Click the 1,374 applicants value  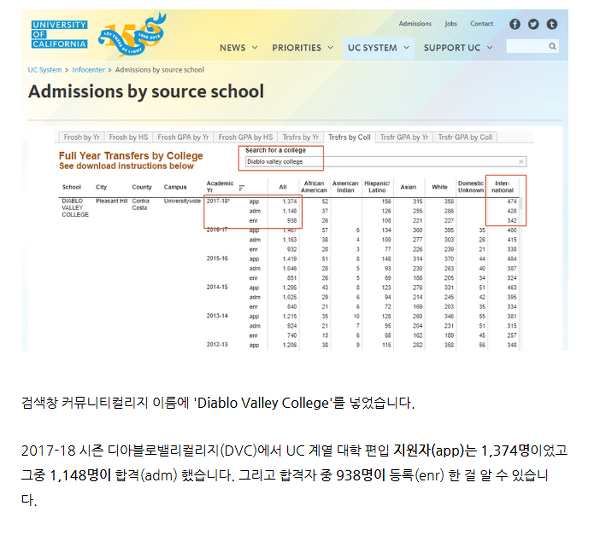pyautogui.click(x=290, y=201)
